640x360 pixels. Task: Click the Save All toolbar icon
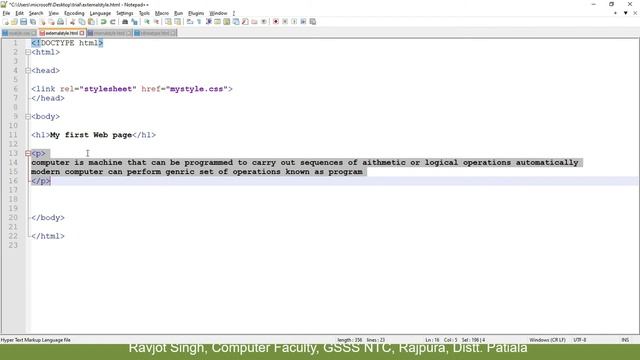[x=33, y=22]
